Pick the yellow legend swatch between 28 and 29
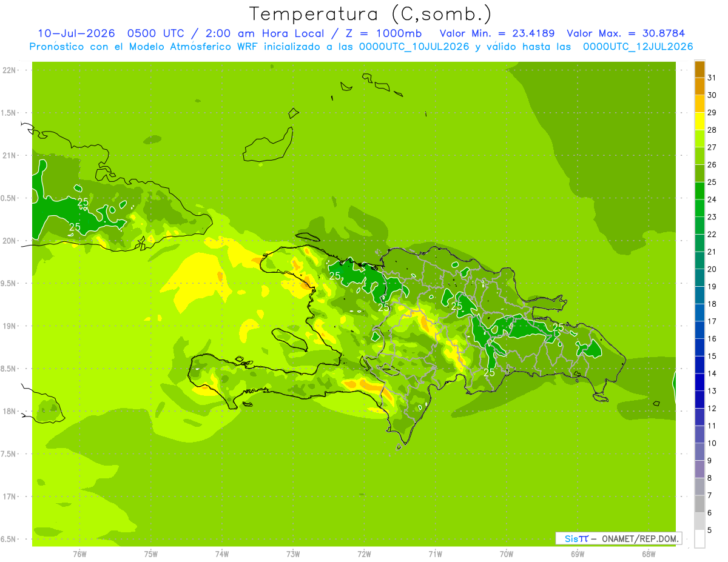This screenshot has height=562, width=728. [699, 121]
